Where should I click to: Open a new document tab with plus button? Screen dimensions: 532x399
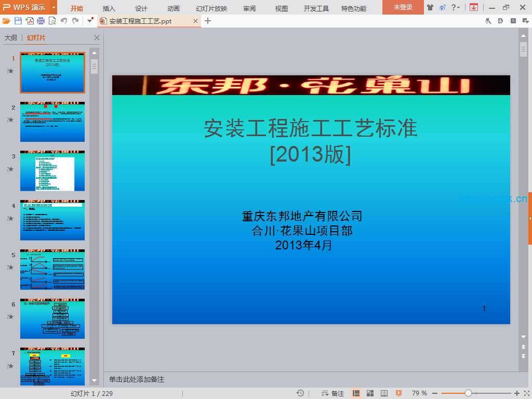tap(208, 21)
